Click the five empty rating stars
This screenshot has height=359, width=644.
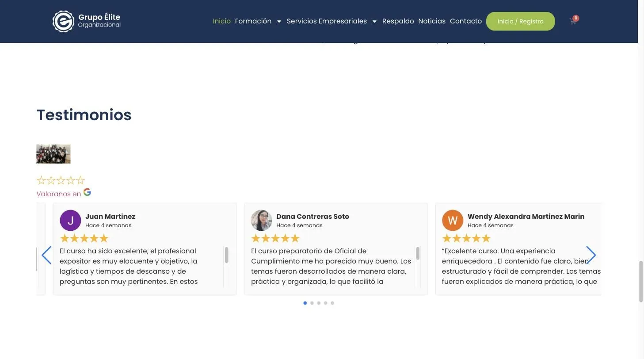[61, 180]
